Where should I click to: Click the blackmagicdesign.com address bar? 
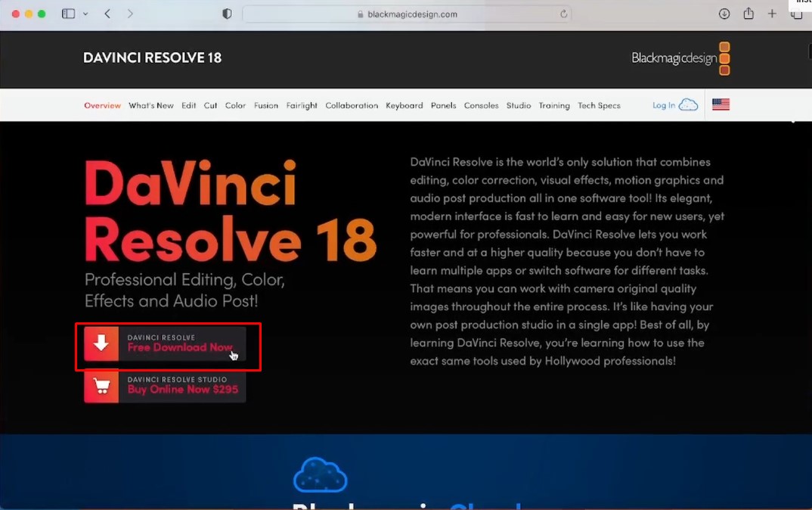407,14
